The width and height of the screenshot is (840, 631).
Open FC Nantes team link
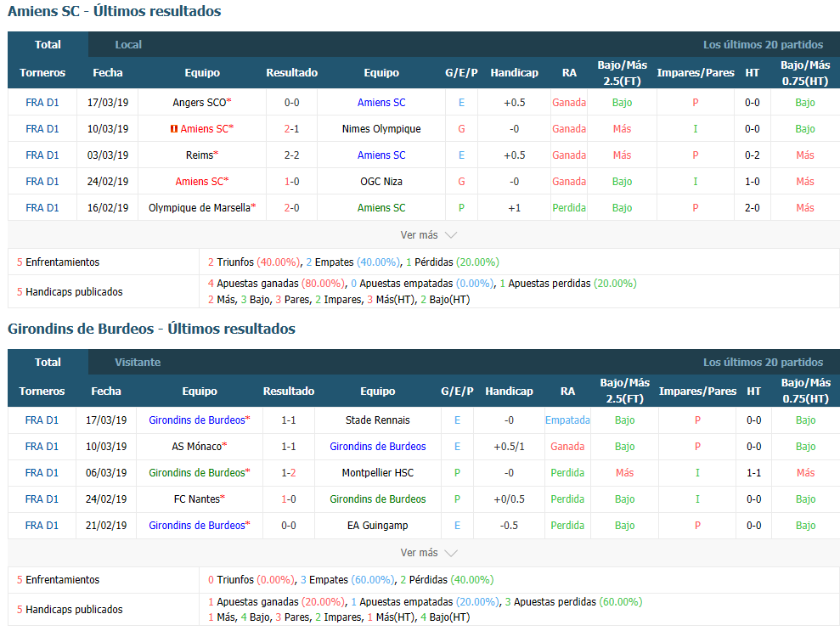point(196,499)
